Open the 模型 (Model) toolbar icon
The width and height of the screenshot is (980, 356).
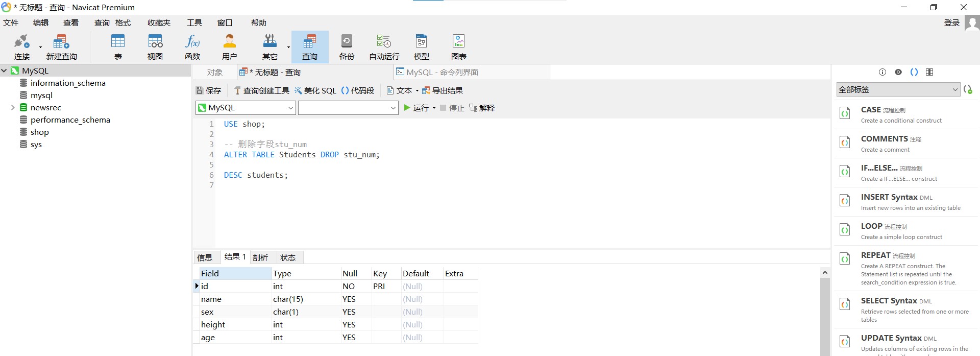(422, 47)
